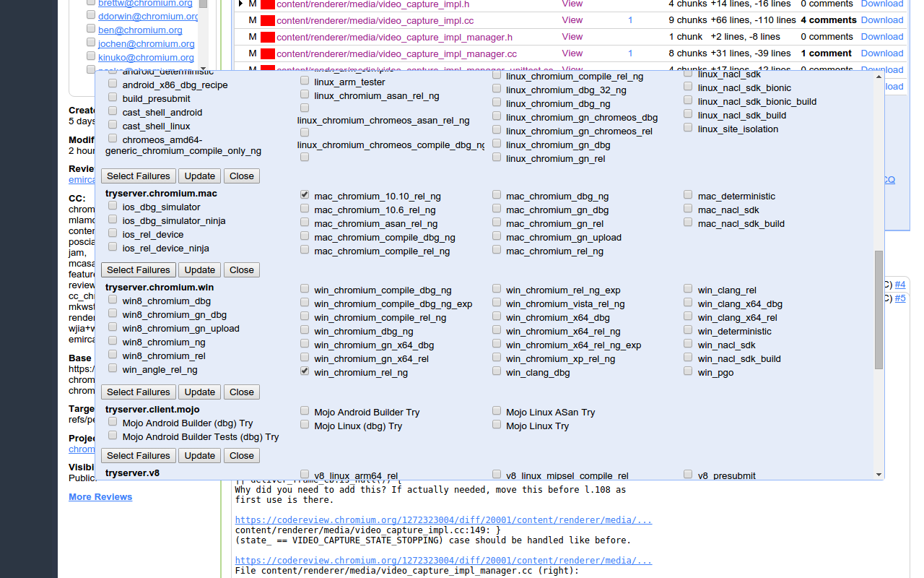This screenshot has height=578, width=924.
Task: Click the tryserver.chromium.win heading
Action: (x=160, y=288)
